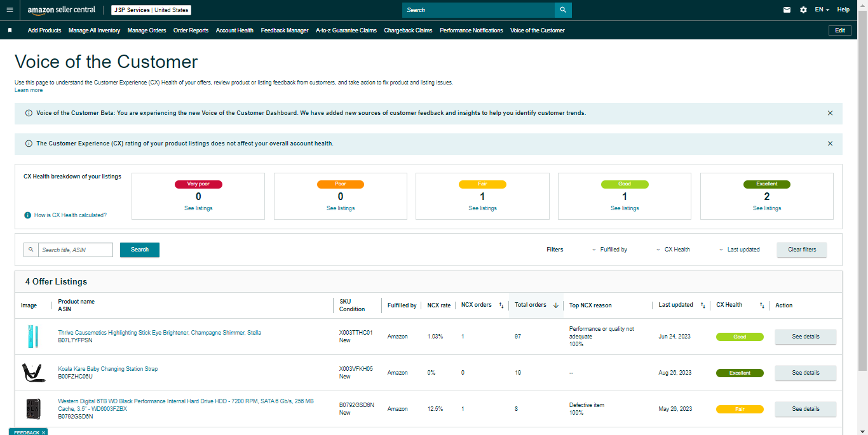Click How is CX Health calculated link
868x435 pixels.
point(71,215)
